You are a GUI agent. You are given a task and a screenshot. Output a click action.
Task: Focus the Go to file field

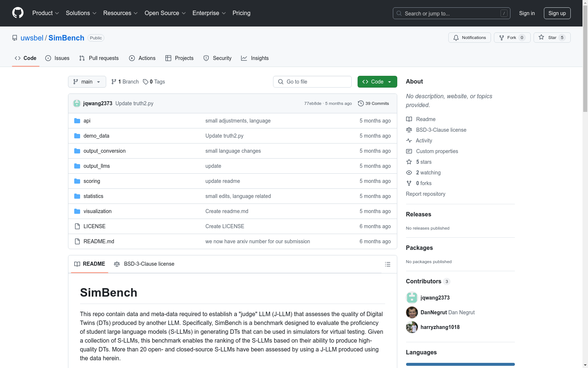(312, 82)
